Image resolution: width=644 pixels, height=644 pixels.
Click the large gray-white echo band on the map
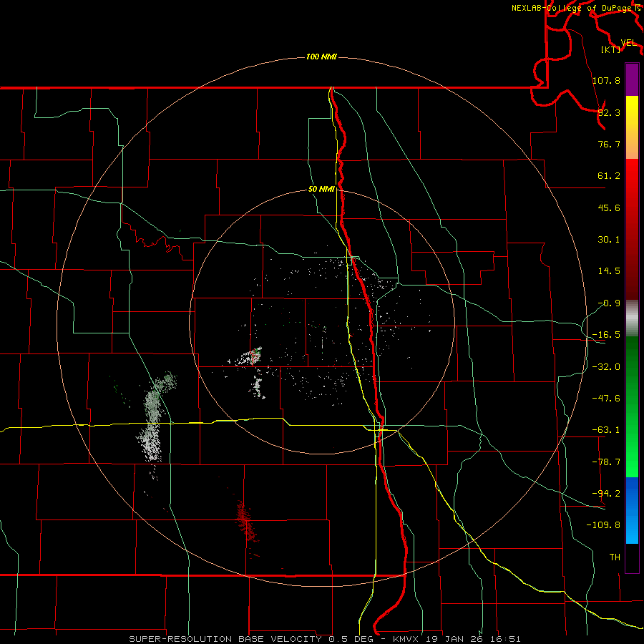coord(154,419)
